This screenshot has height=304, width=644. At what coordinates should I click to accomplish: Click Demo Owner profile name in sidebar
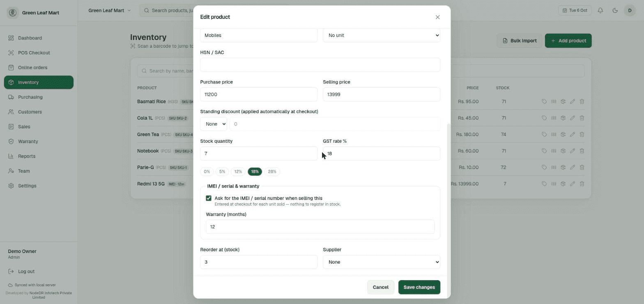coord(22,251)
